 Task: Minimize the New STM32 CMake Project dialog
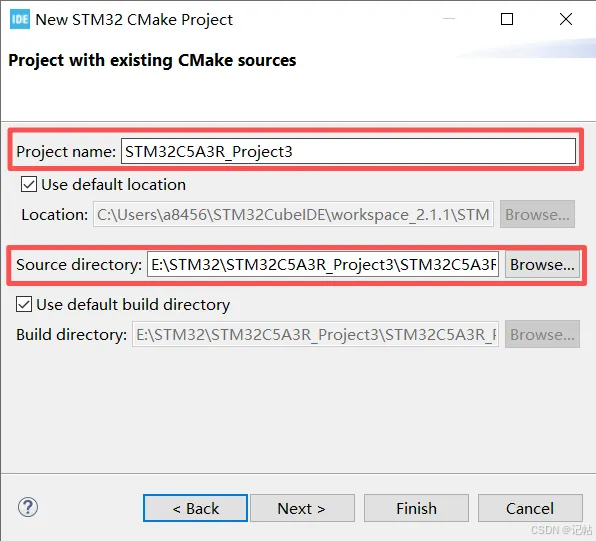[x=449, y=19]
